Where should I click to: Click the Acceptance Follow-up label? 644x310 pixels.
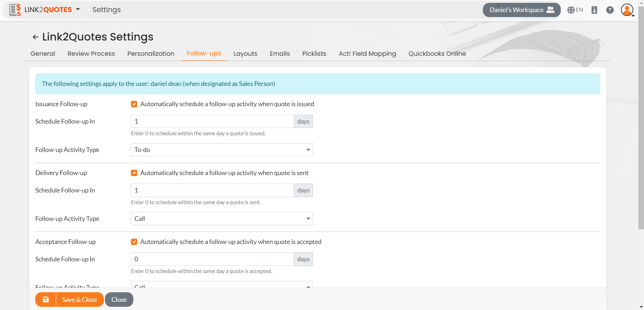coord(65,242)
